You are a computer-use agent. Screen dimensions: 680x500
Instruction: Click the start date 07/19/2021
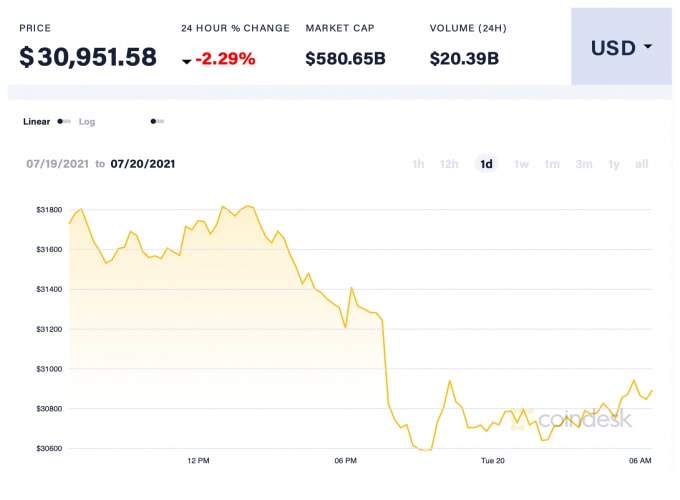[57, 164]
